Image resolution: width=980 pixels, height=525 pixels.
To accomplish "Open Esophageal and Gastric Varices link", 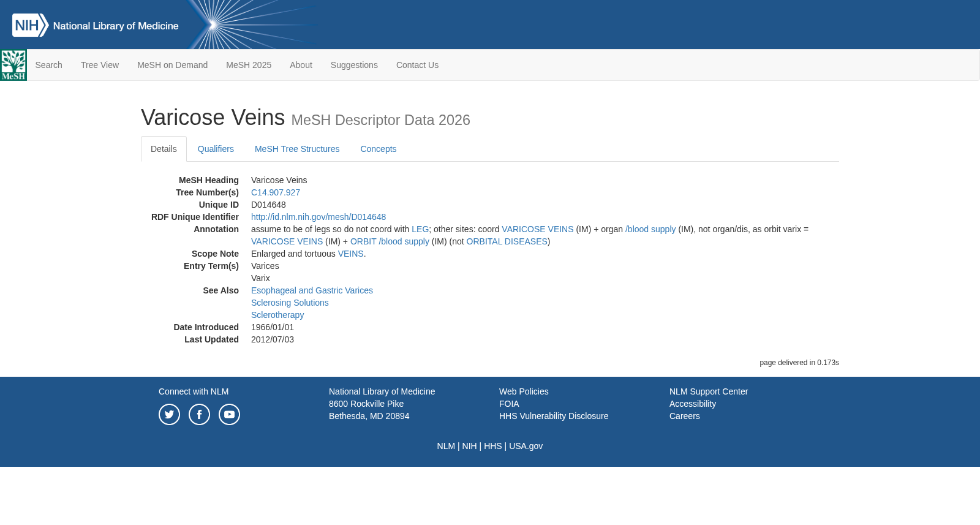I will click(x=312, y=290).
